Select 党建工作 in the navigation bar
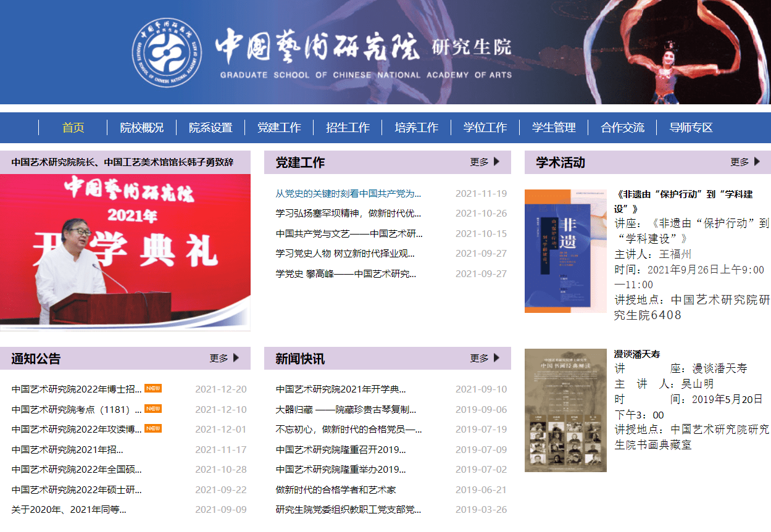The height and width of the screenshot is (532, 771). tap(279, 128)
